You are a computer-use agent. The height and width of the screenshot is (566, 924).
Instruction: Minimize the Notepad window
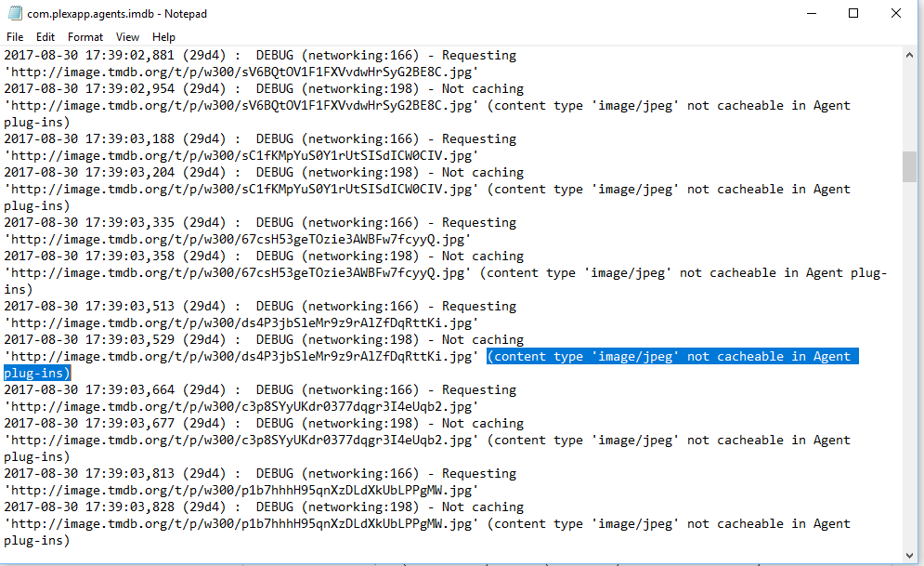coord(812,13)
